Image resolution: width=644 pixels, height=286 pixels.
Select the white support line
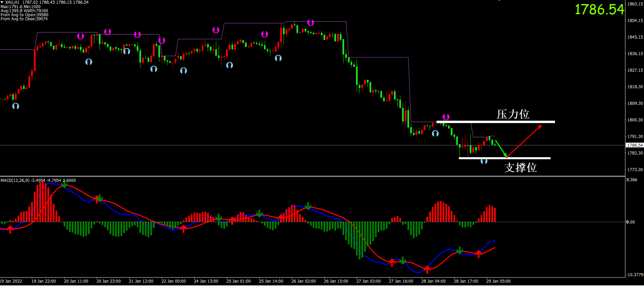(x=504, y=158)
